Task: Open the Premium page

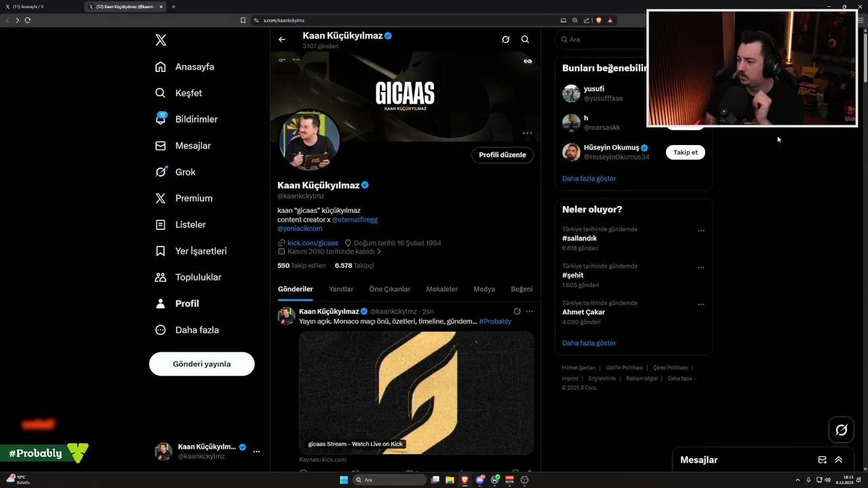Action: [183, 199]
